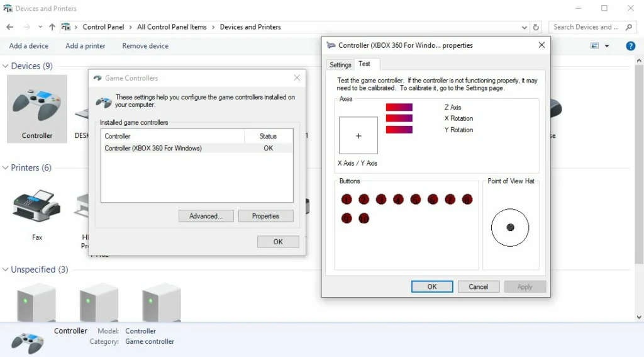
Task: Click test button indicator 5
Action: click(x=415, y=200)
